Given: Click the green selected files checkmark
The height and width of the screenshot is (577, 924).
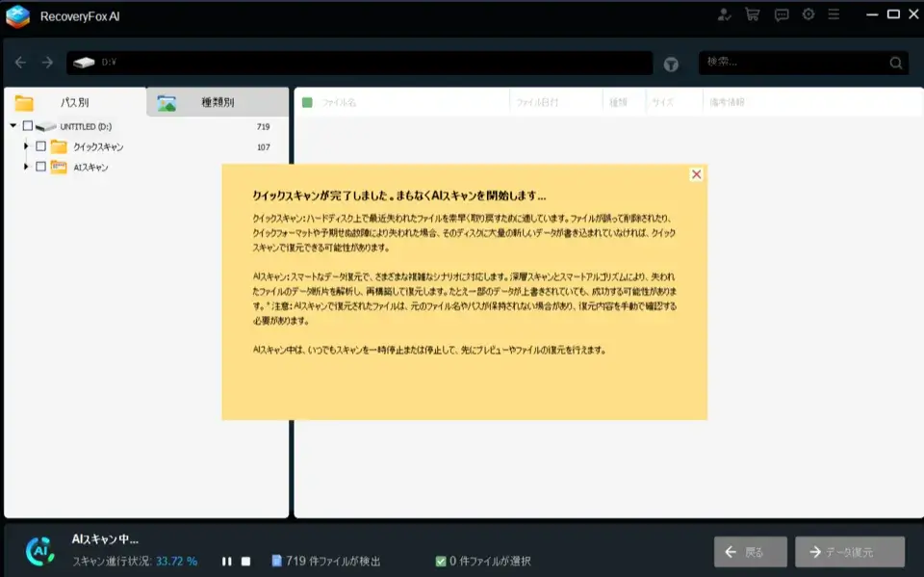Looking at the screenshot, I should pos(440,561).
